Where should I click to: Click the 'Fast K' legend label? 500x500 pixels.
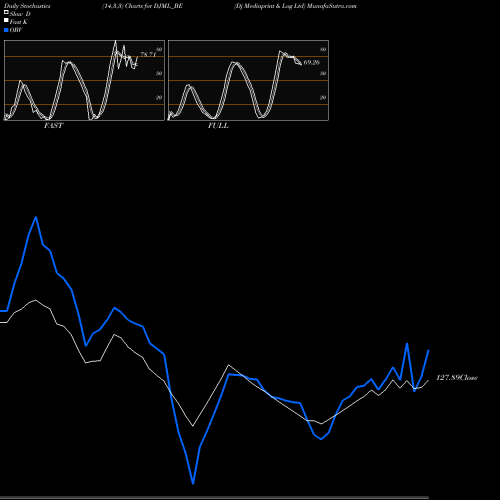(x=19, y=22)
